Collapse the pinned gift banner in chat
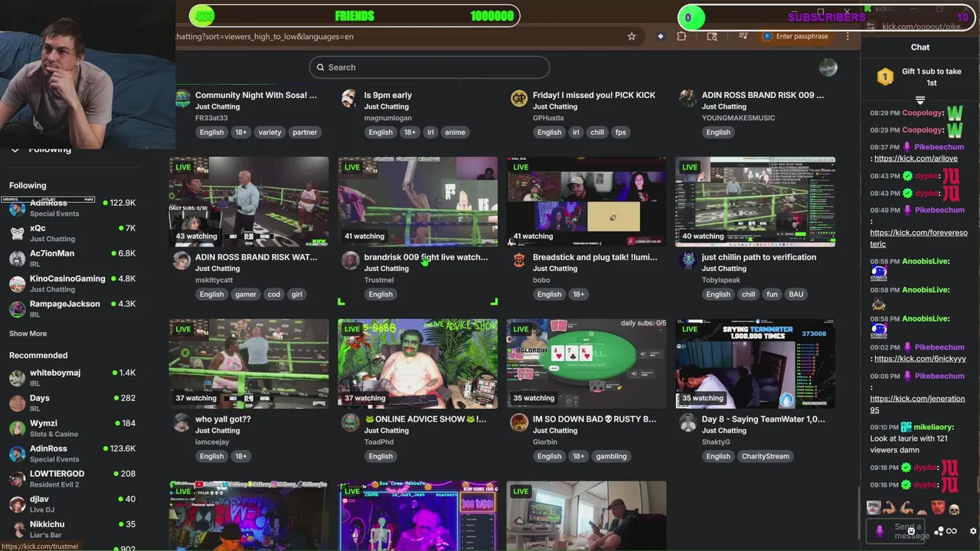 coord(920,100)
